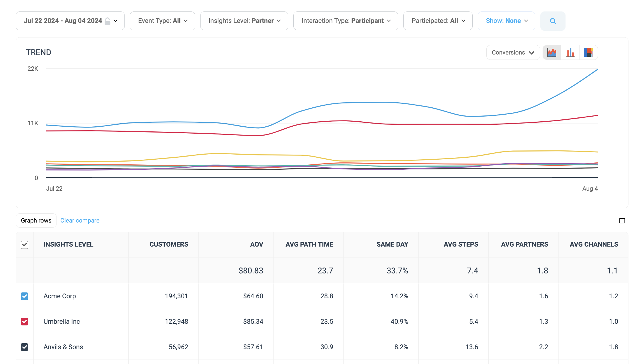Click the $57.61 AOV cell
The width and height of the screenshot is (636, 364).
point(253,347)
